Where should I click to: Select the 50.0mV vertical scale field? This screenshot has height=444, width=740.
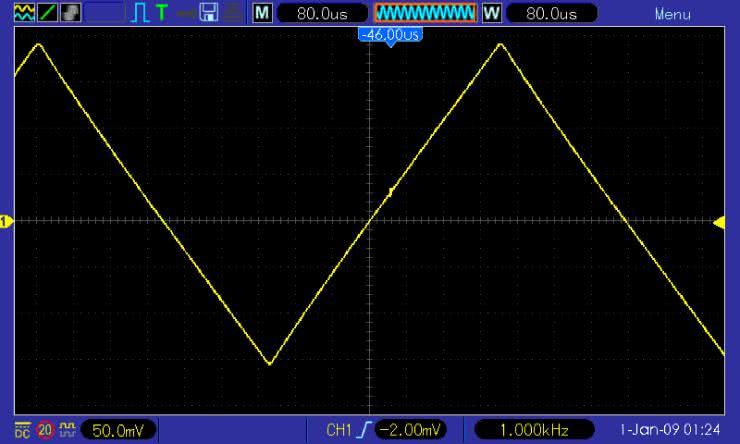click(116, 430)
